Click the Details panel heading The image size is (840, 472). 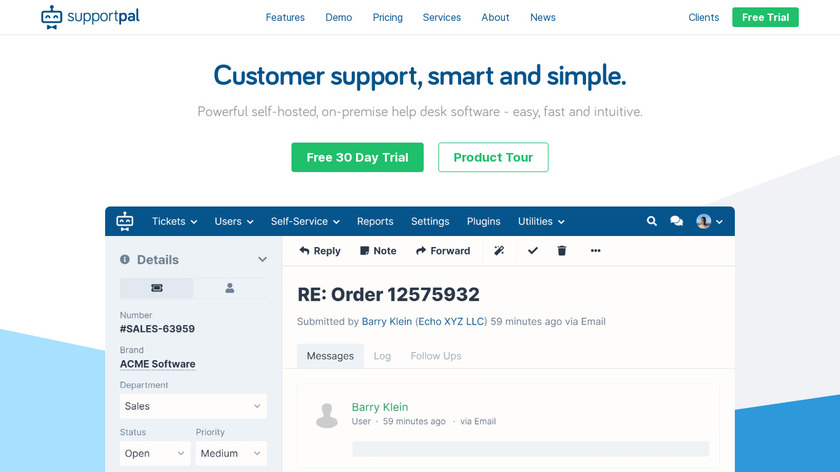[x=158, y=259]
